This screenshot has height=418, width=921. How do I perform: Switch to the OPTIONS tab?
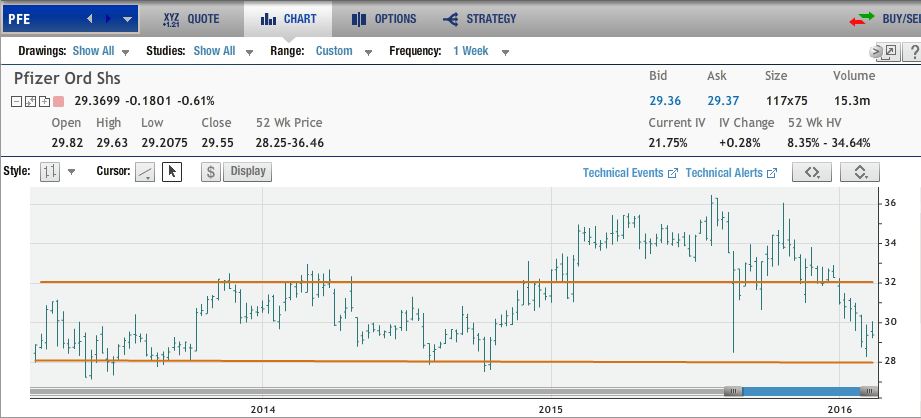384,19
